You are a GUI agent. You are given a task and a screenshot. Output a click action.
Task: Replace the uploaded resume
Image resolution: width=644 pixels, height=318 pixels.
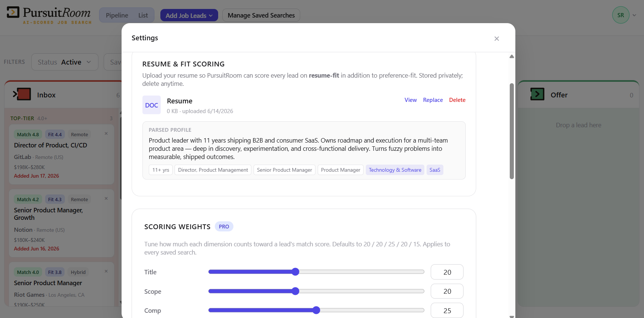(433, 100)
